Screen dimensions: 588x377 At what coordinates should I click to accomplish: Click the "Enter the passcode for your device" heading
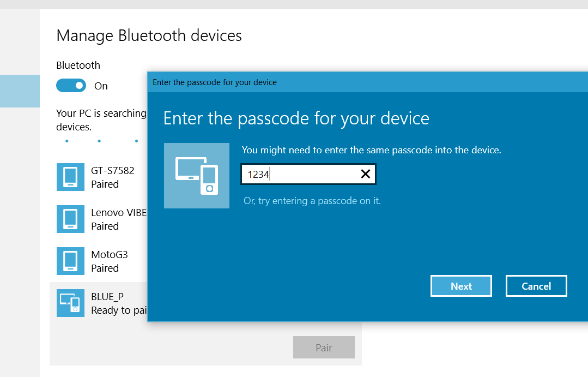[x=296, y=118]
